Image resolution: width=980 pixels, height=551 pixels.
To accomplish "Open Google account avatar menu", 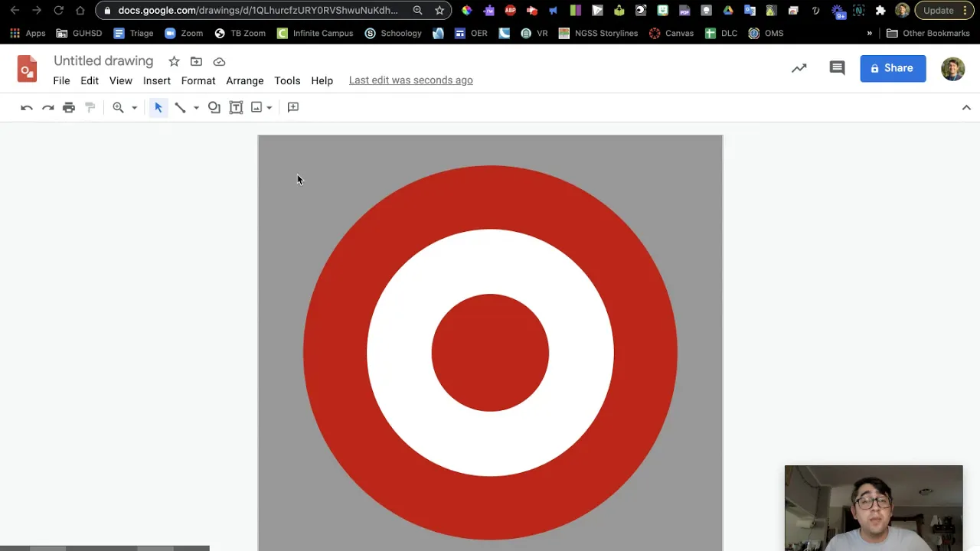I will click(x=953, y=68).
